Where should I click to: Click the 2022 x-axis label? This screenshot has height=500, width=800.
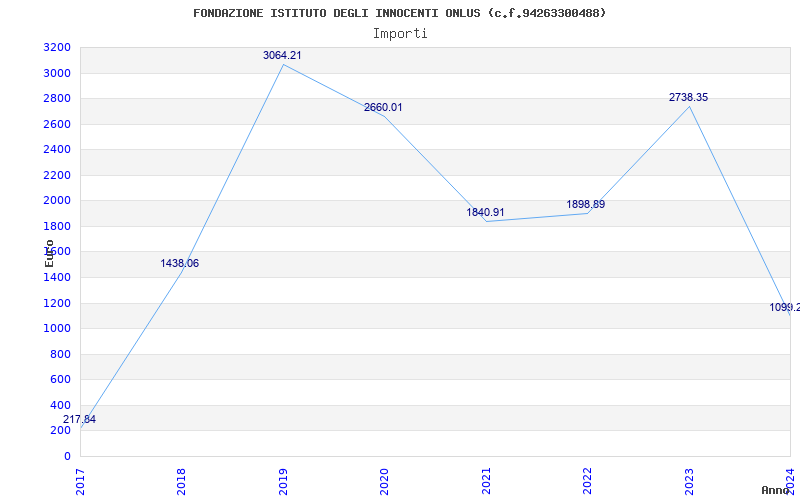pyautogui.click(x=587, y=481)
